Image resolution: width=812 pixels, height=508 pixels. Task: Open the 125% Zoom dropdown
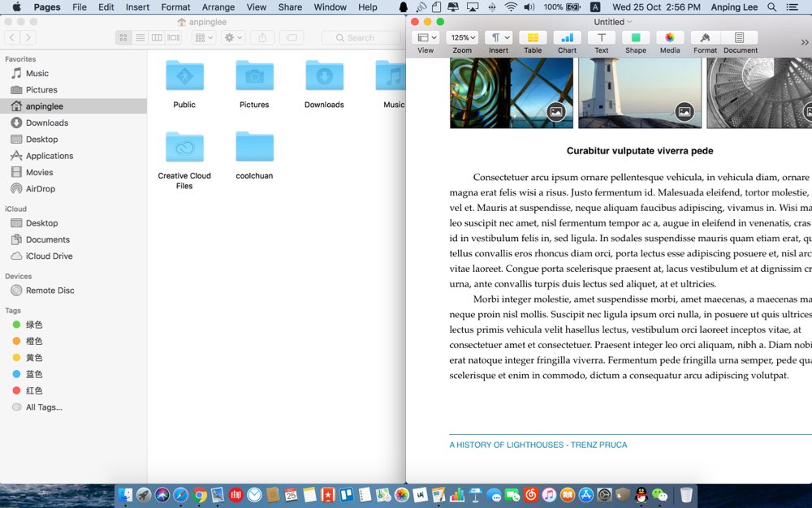(x=462, y=38)
